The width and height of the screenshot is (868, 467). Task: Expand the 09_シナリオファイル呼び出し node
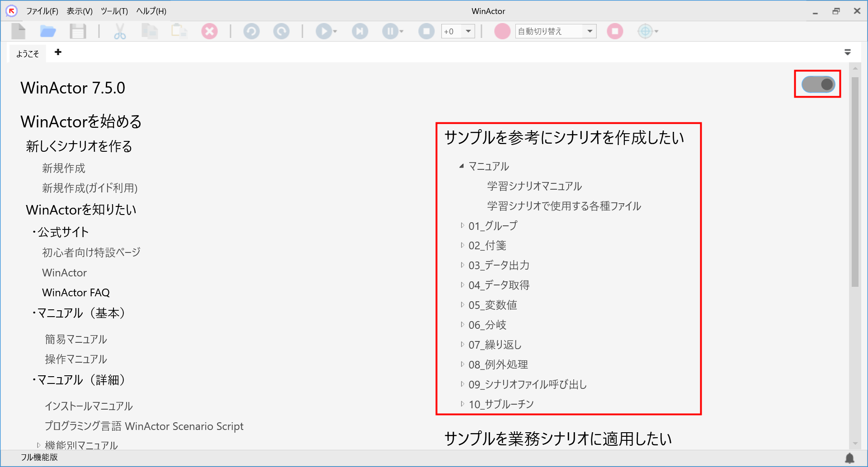462,384
